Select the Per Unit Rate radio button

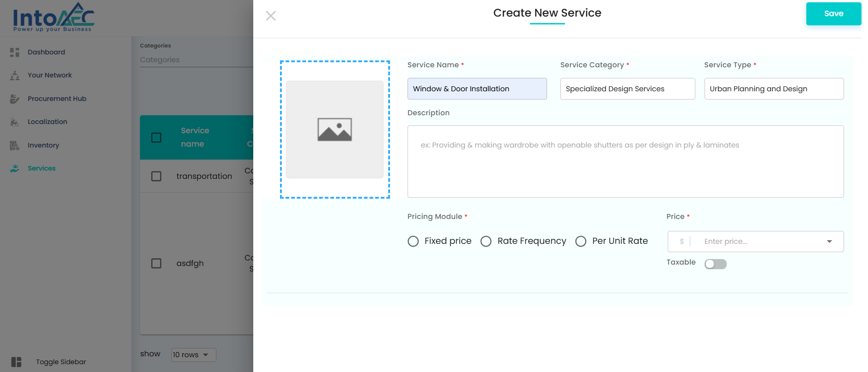pos(581,242)
